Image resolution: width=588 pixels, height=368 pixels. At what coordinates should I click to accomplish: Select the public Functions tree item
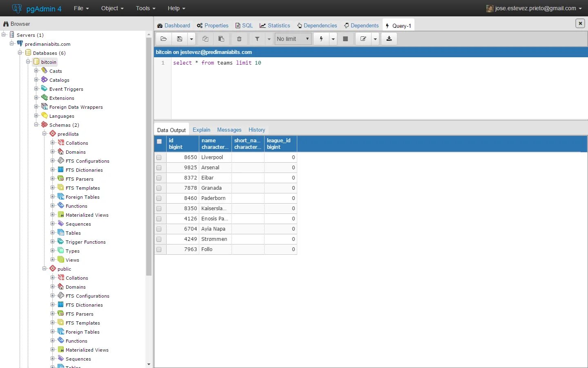pyautogui.click(x=76, y=341)
